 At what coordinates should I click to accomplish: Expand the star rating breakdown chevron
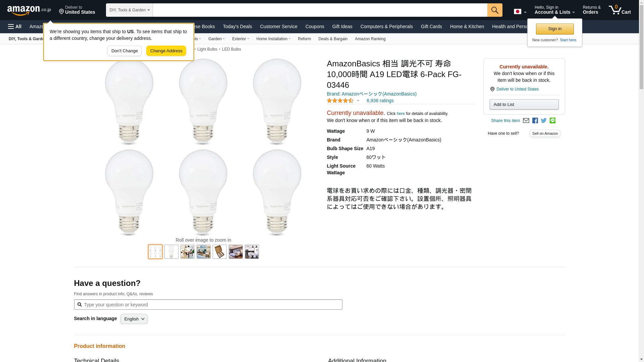click(358, 101)
